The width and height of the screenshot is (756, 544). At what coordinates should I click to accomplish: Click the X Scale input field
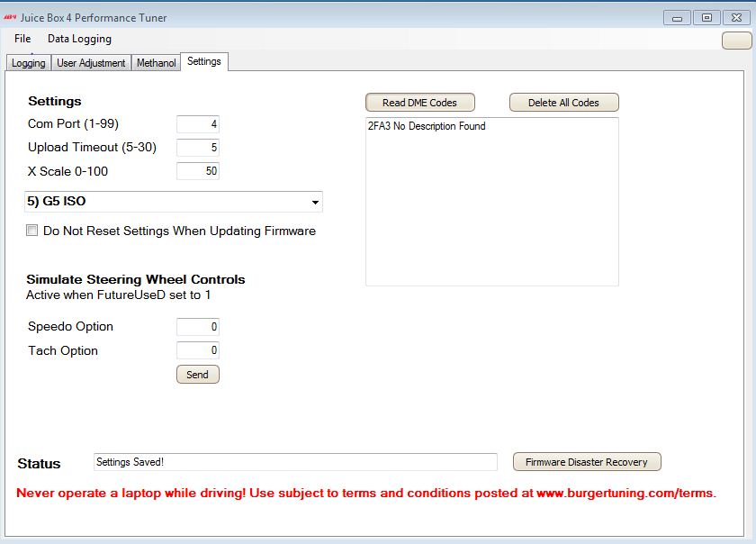pos(198,171)
